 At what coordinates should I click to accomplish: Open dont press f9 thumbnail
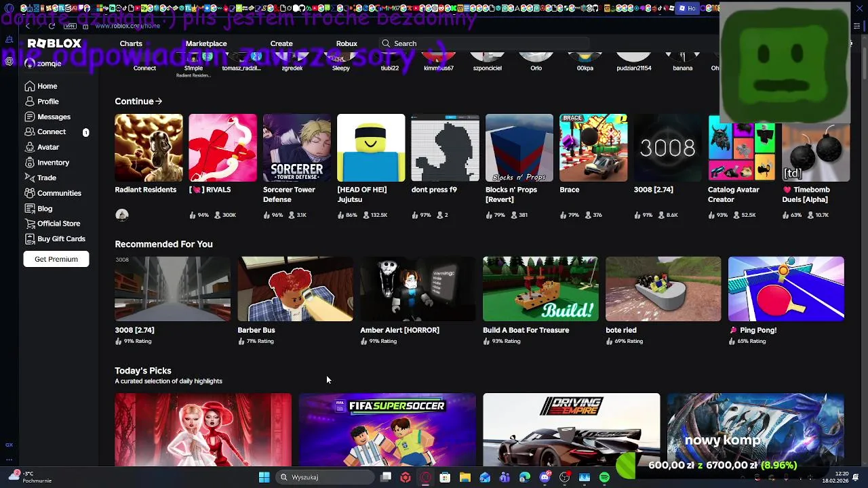click(445, 148)
